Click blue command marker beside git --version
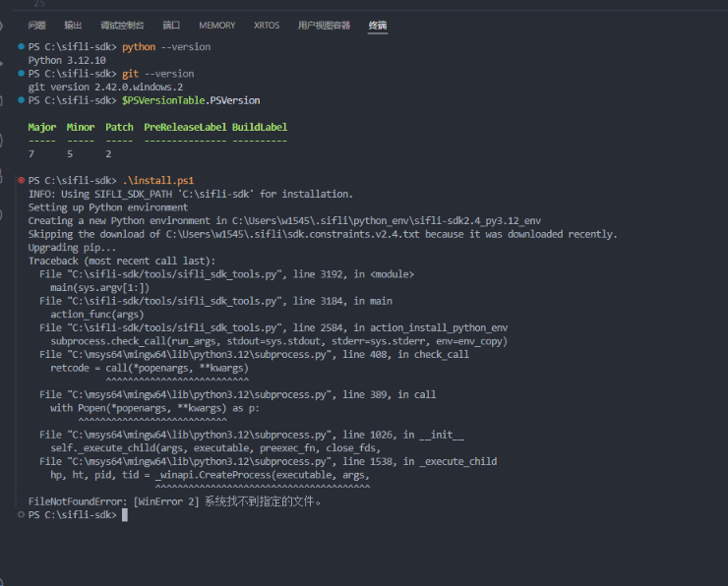Viewport: 728px width, 586px height. 21,74
